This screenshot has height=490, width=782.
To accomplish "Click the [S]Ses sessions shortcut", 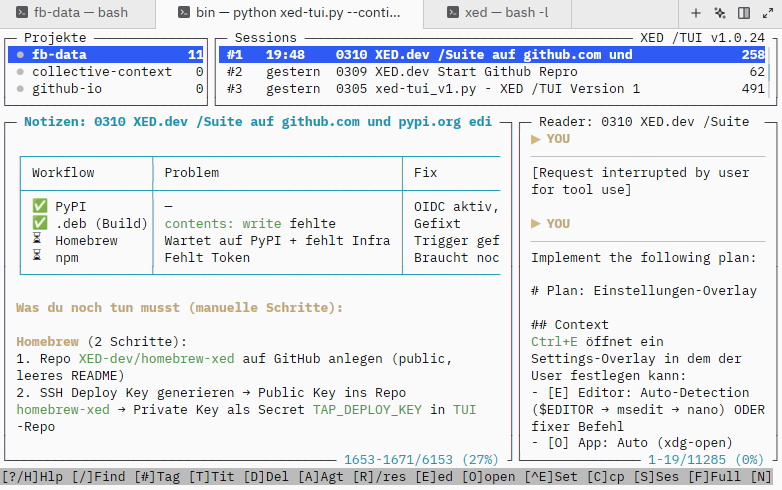I will (x=656, y=477).
